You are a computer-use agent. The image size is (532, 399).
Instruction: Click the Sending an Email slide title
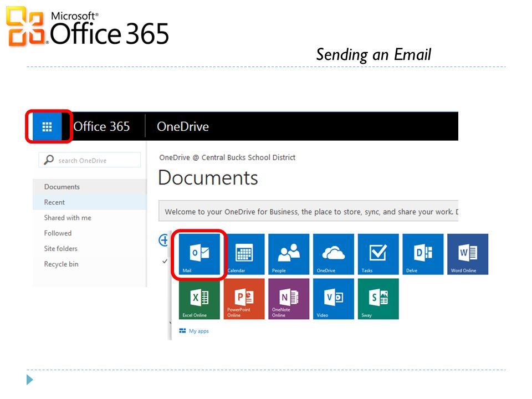coord(374,55)
